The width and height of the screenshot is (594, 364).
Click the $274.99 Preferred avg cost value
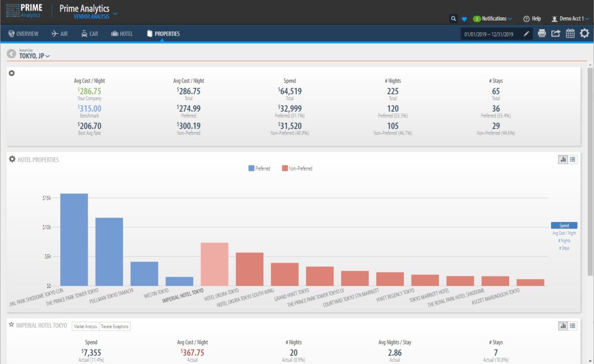coord(189,109)
